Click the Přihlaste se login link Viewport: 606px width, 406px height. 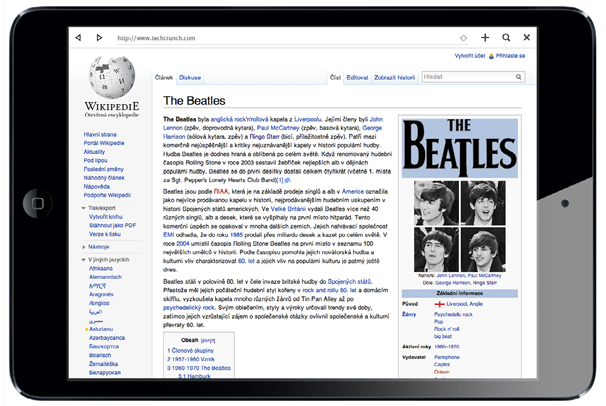pyautogui.click(x=511, y=57)
